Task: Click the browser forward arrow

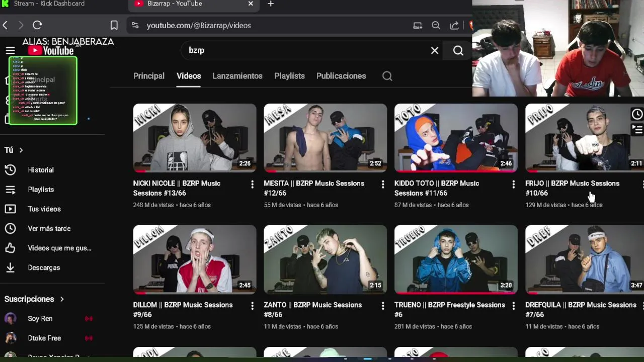Action: pos(21,25)
